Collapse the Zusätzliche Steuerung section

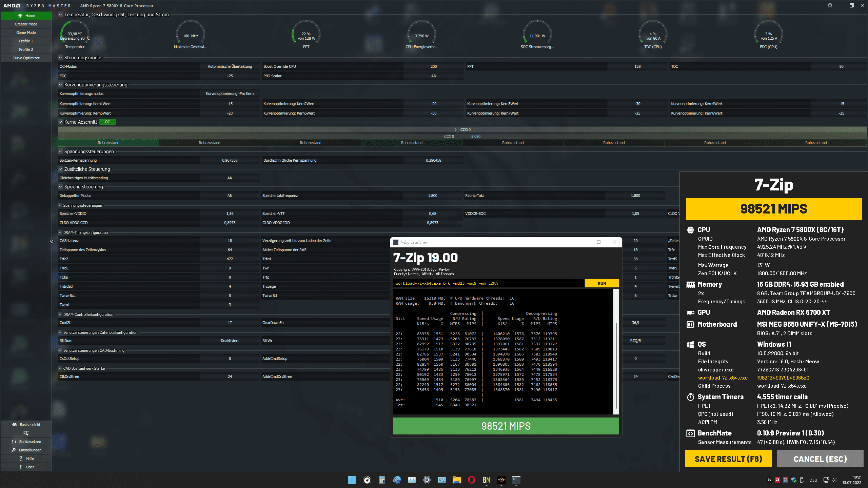click(x=60, y=169)
